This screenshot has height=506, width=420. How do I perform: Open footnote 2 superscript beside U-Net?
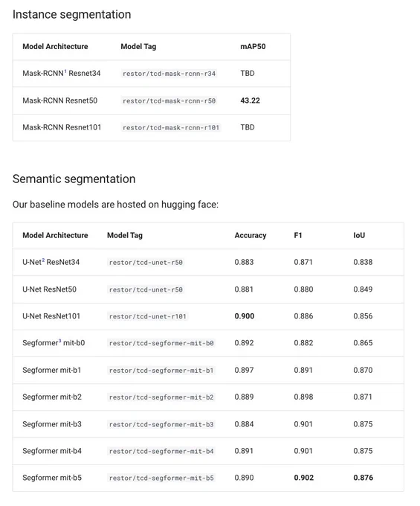coord(43,260)
